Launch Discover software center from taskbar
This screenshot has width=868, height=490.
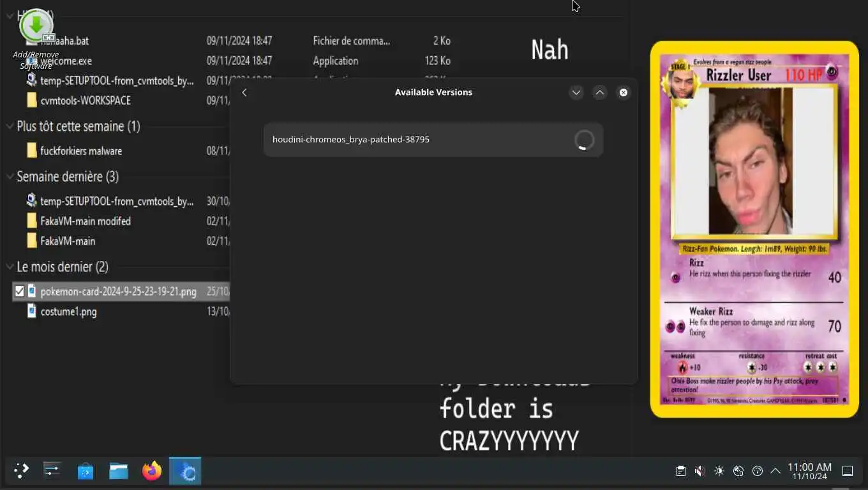(85, 471)
